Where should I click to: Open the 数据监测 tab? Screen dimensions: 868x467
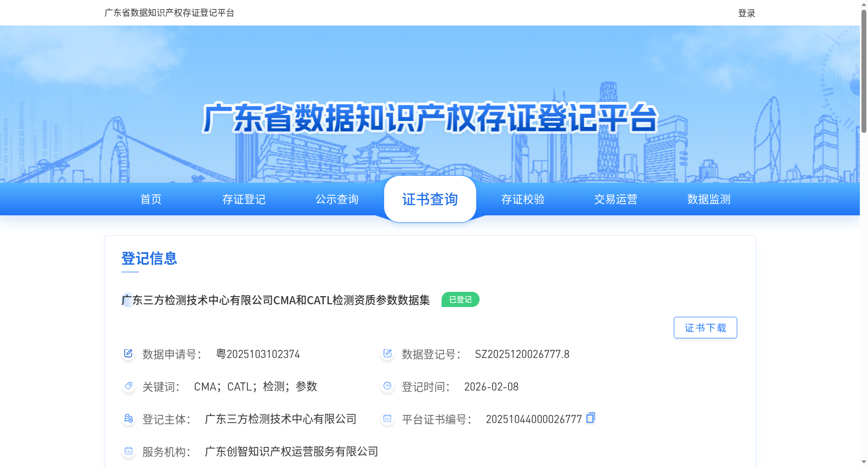pyautogui.click(x=709, y=199)
